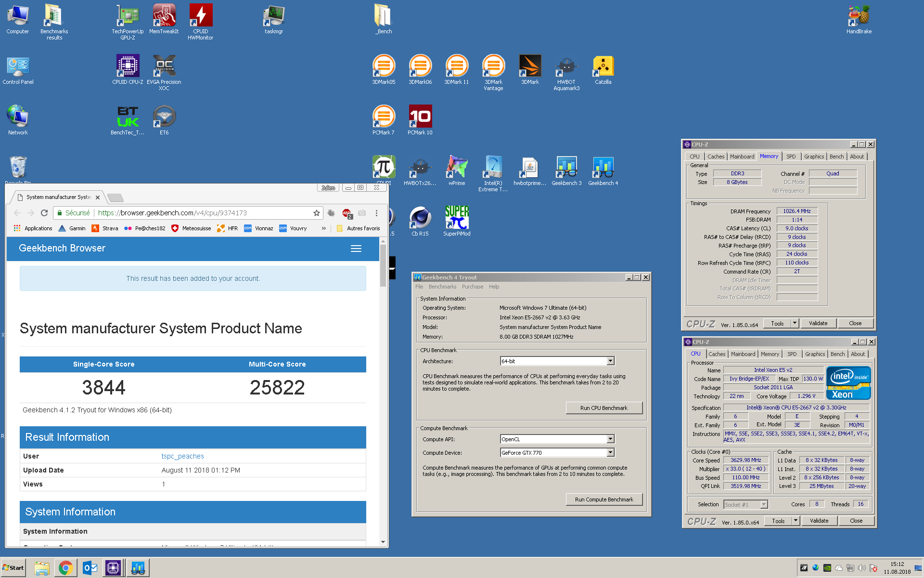Open the Autres favoris bookmarks folder
This screenshot has width=924, height=578.
358,228
